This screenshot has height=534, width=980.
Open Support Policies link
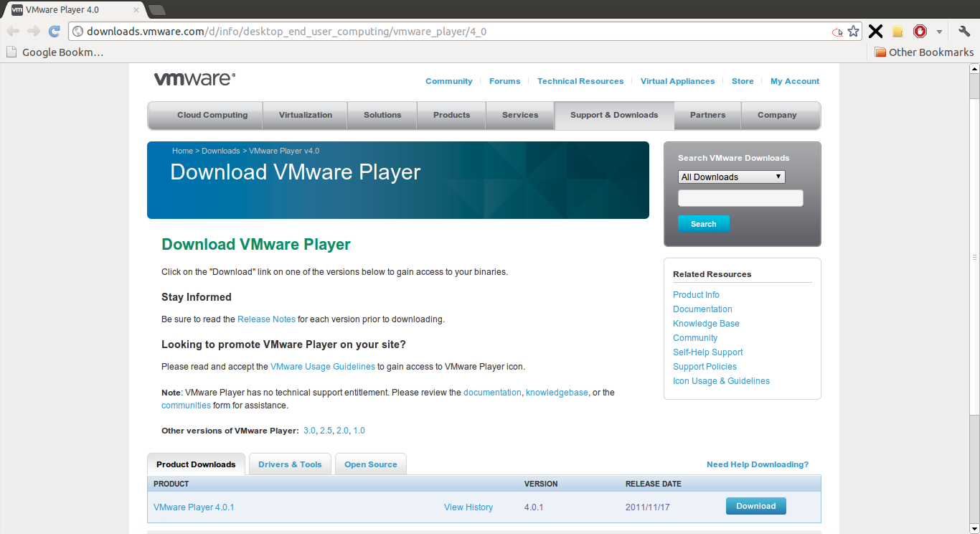(x=705, y=367)
